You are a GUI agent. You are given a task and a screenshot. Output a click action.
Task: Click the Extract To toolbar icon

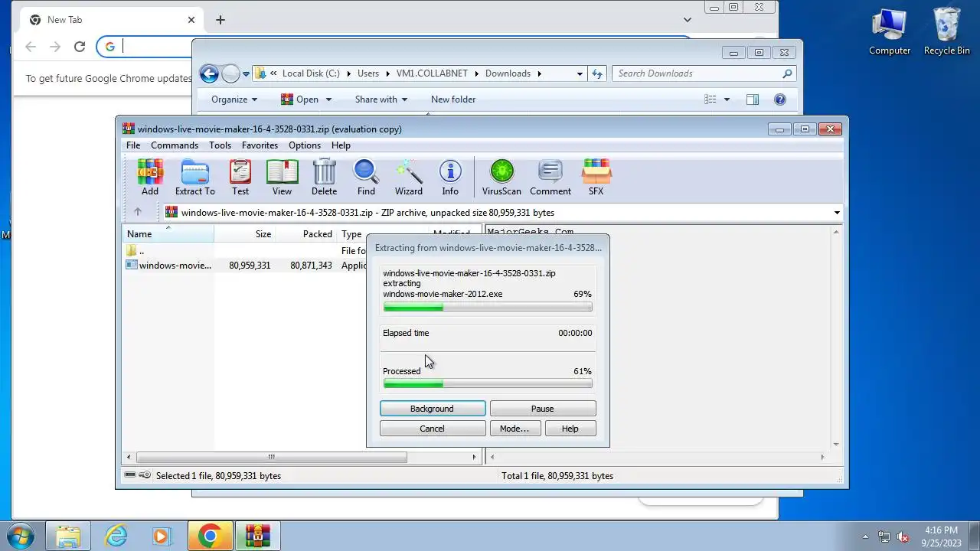click(194, 178)
